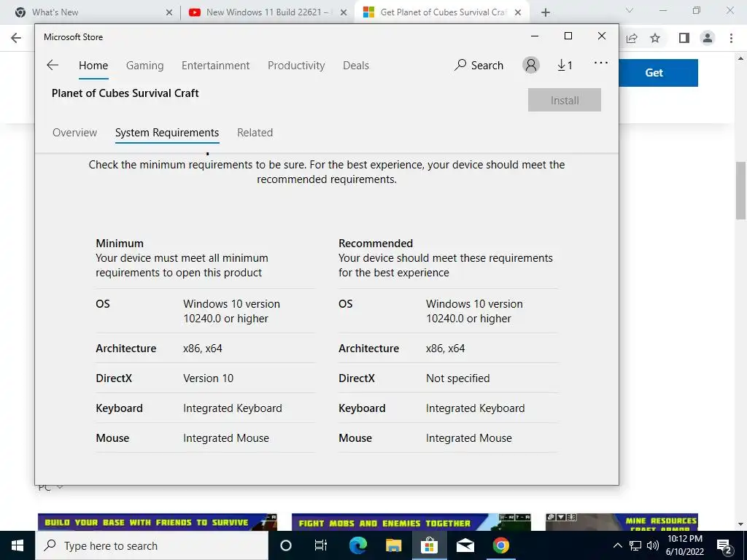Close the Get Planet of Cubes tab
Image resolution: width=747 pixels, height=560 pixels.
coord(518,12)
